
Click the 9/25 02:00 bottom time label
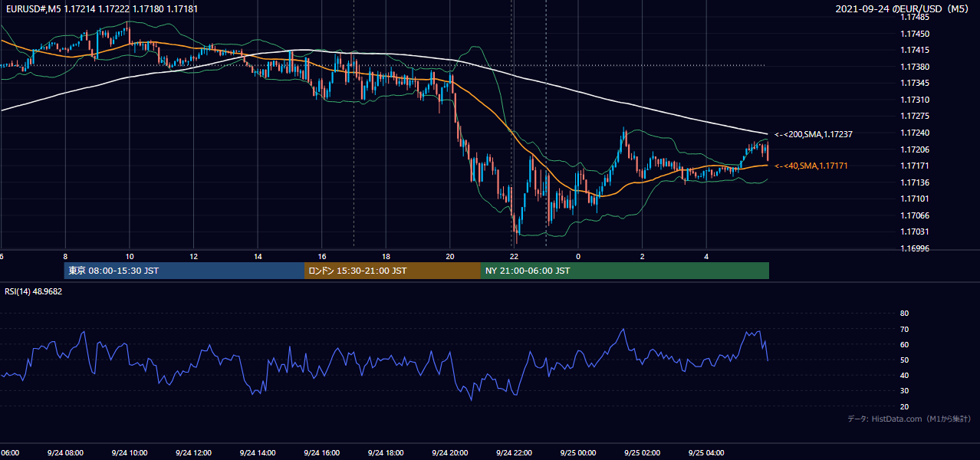[643, 453]
